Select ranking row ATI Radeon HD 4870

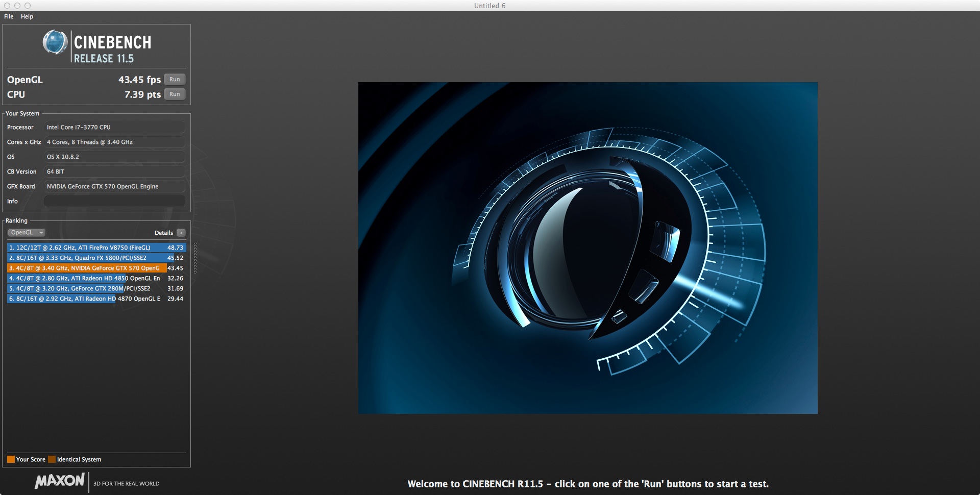click(x=96, y=299)
